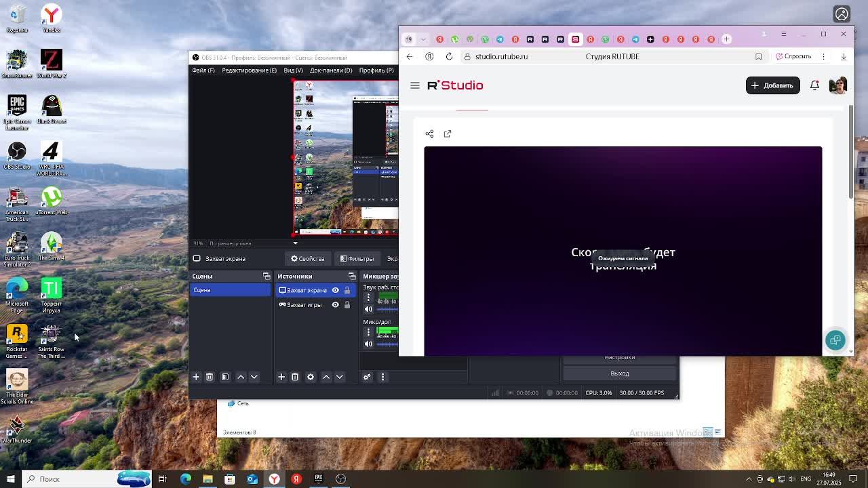Viewport: 868px width, 488px height.
Task: Open the 'Профиль (P)' menu
Action: pyautogui.click(x=376, y=70)
